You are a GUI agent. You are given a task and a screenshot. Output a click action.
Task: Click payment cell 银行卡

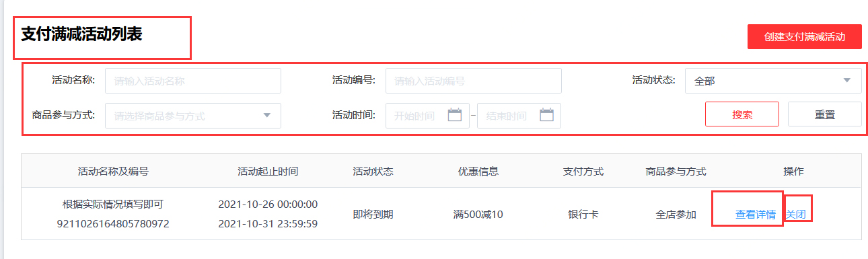pyautogui.click(x=583, y=215)
